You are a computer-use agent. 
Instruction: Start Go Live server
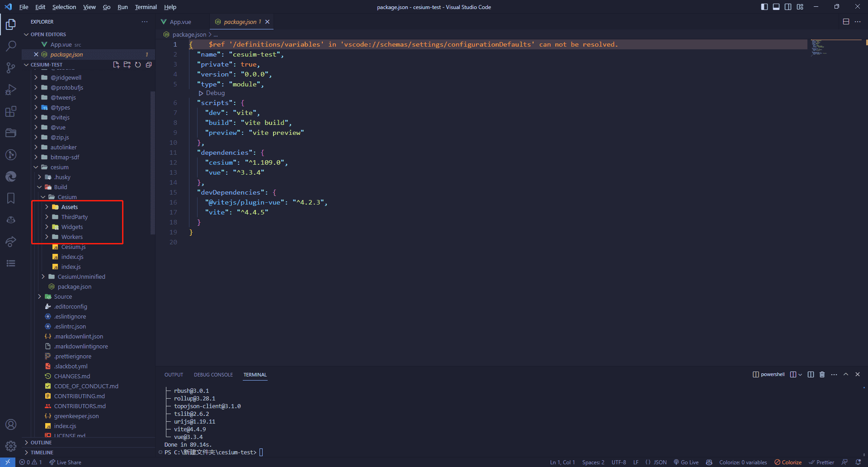pos(686,462)
